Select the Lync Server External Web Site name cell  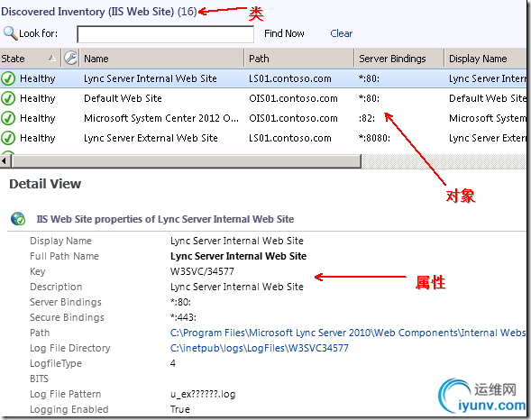point(151,138)
